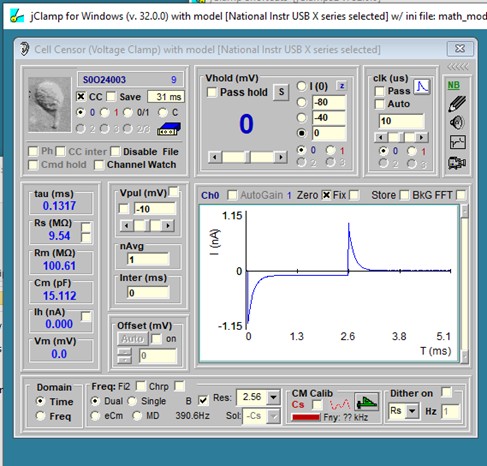This screenshot has width=487, height=466.
Task: Click Vhold slider left arrow
Action: click(x=215, y=157)
